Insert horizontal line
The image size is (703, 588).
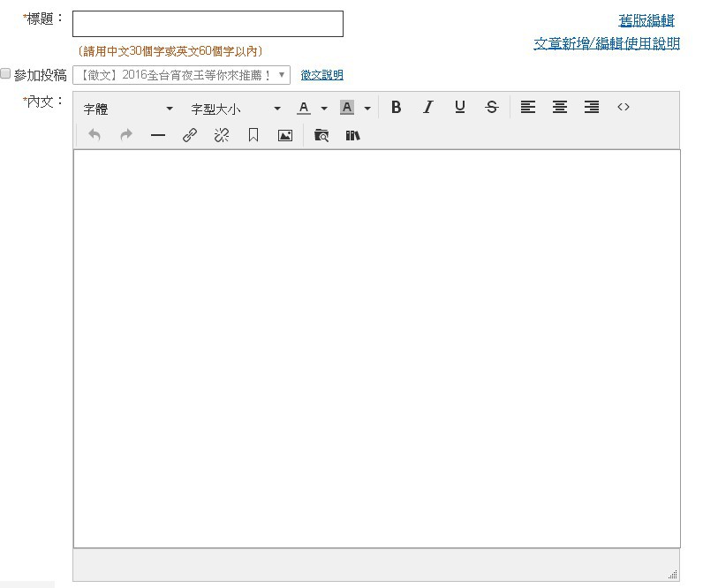point(158,136)
